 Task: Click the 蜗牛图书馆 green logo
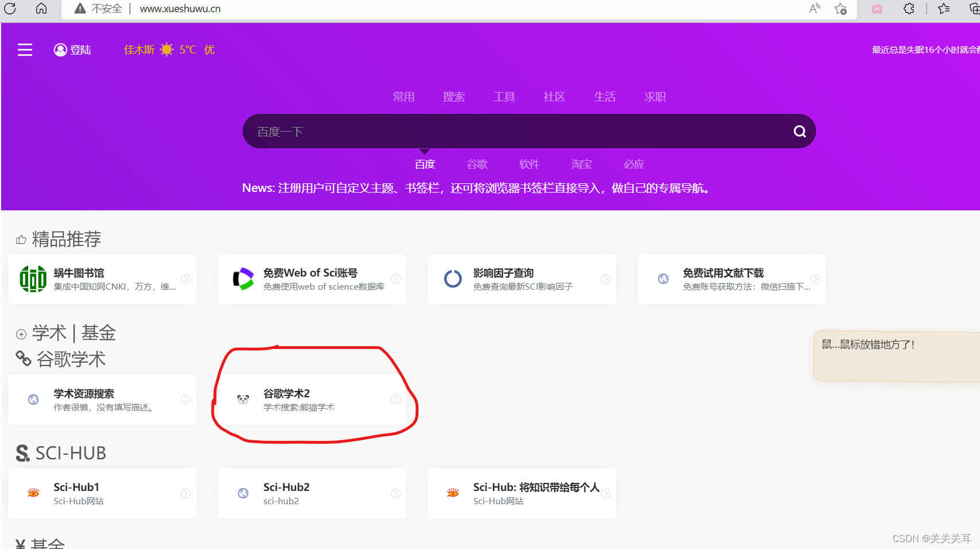click(x=33, y=279)
